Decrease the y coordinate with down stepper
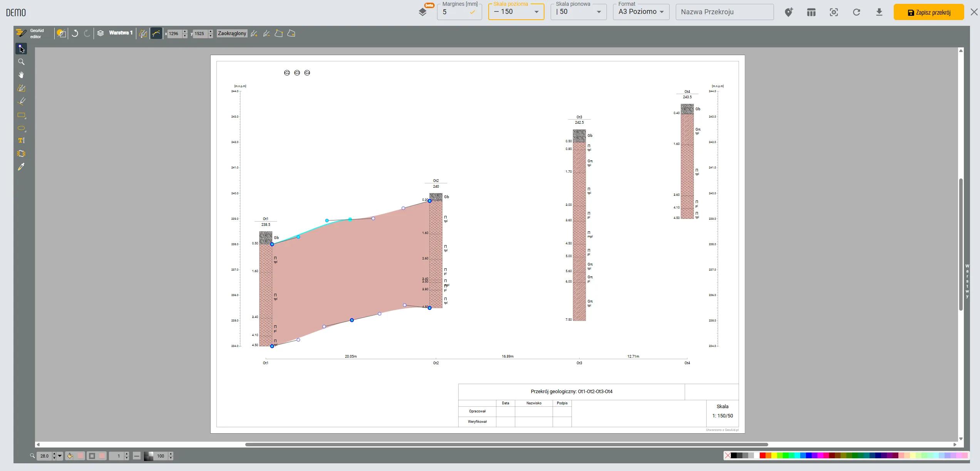 [211, 36]
